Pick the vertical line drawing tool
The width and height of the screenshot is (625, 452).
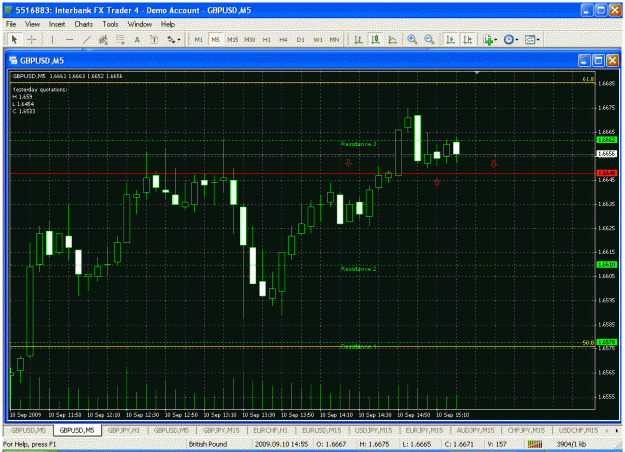coord(52,39)
